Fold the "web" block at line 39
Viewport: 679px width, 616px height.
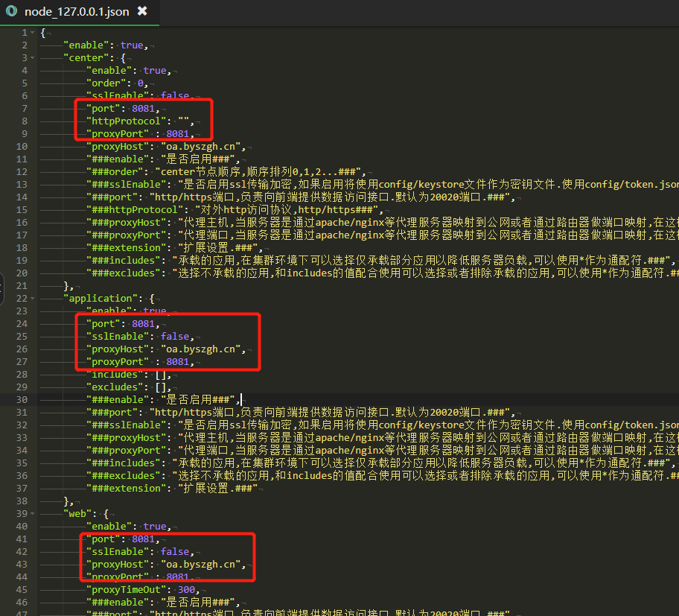click(x=34, y=514)
